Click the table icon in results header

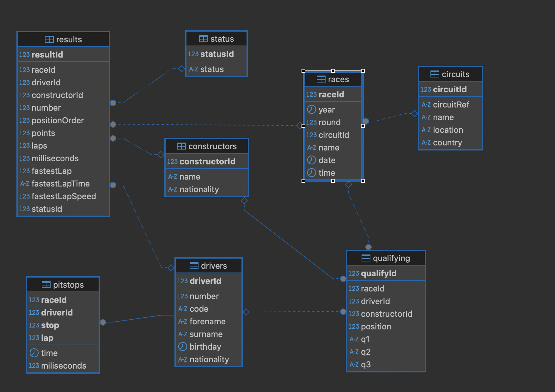point(49,39)
